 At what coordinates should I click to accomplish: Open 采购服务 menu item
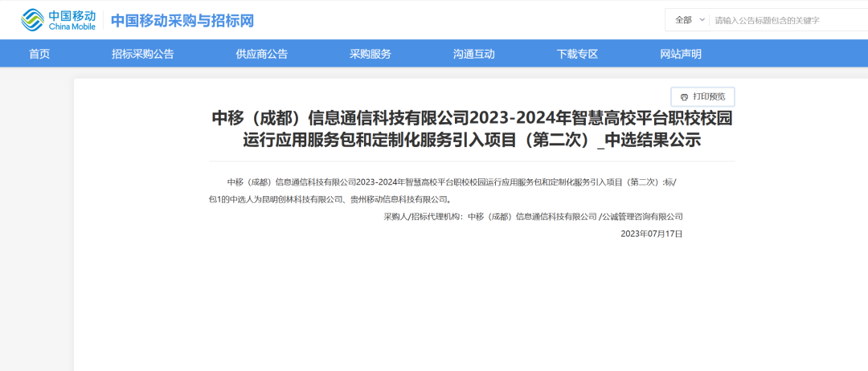tap(371, 54)
